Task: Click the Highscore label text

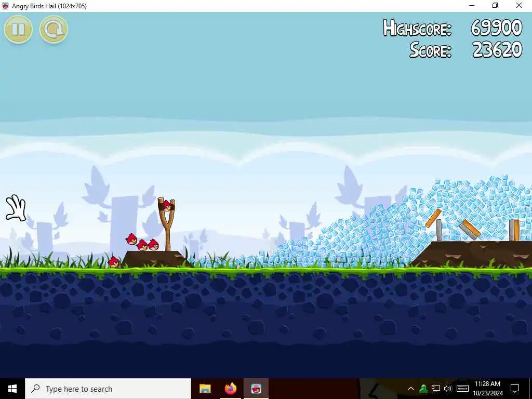Action: [x=417, y=28]
